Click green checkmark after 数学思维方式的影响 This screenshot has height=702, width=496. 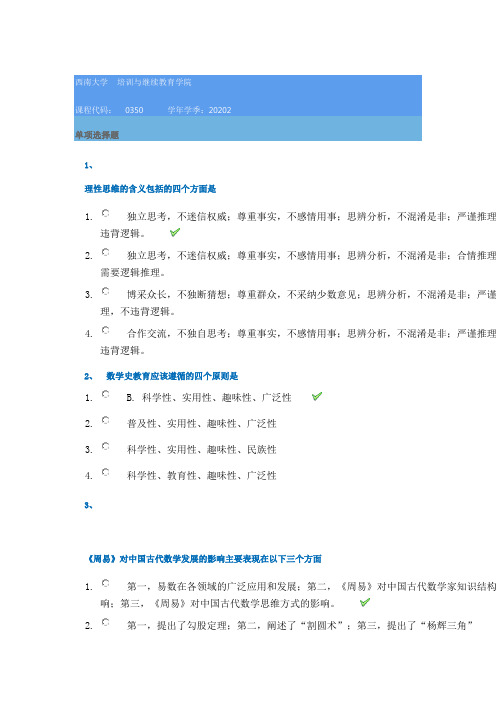click(365, 602)
